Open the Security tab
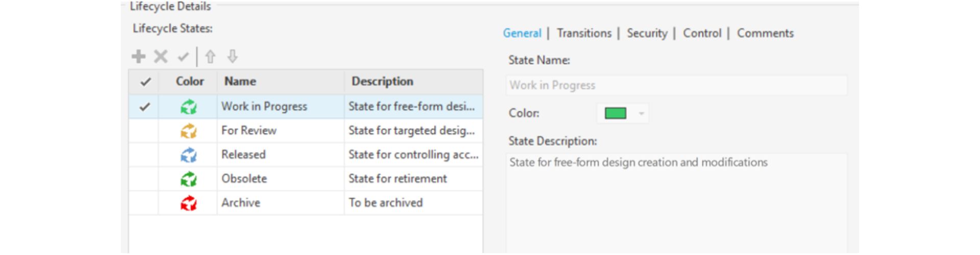The height and width of the screenshot is (255, 980). click(x=647, y=33)
